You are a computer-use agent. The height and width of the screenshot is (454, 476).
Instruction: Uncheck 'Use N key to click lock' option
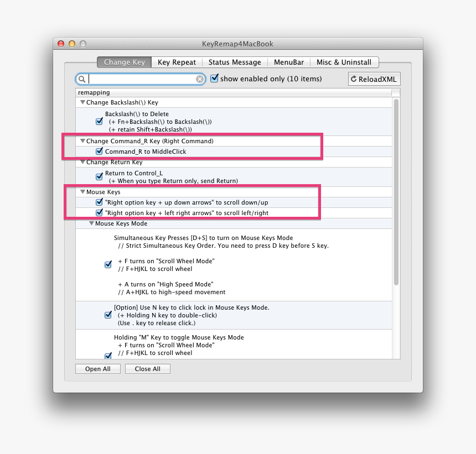108,315
